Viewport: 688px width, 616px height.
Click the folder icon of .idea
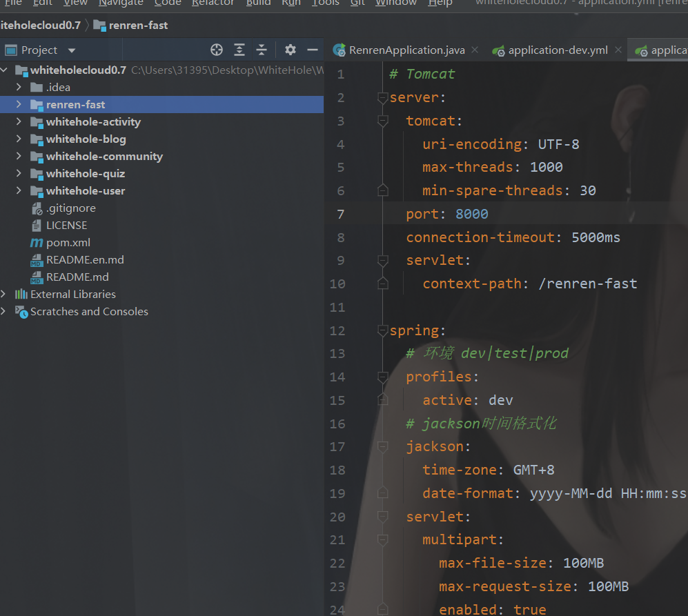point(37,88)
